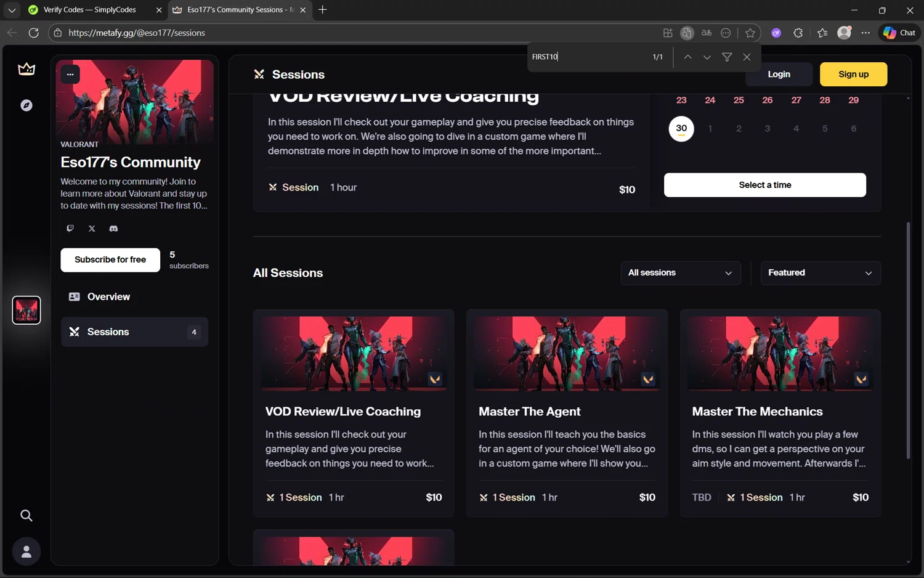924x578 pixels.
Task: Click the Valorant badge on Master The Agent card
Action: point(648,379)
